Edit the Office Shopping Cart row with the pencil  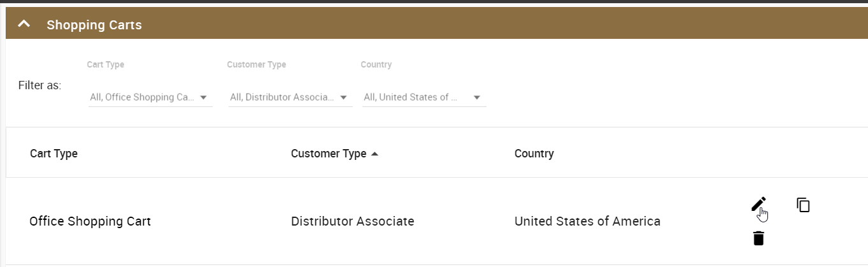click(758, 204)
